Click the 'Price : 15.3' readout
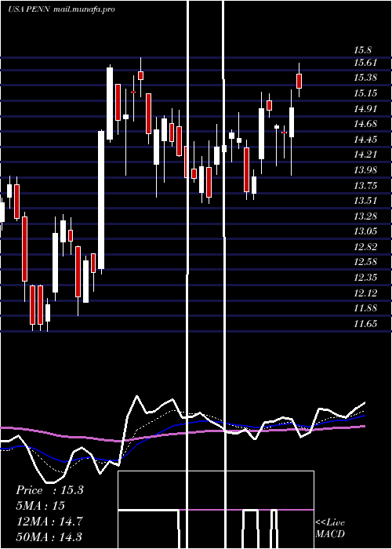392x549 pixels. [49, 490]
